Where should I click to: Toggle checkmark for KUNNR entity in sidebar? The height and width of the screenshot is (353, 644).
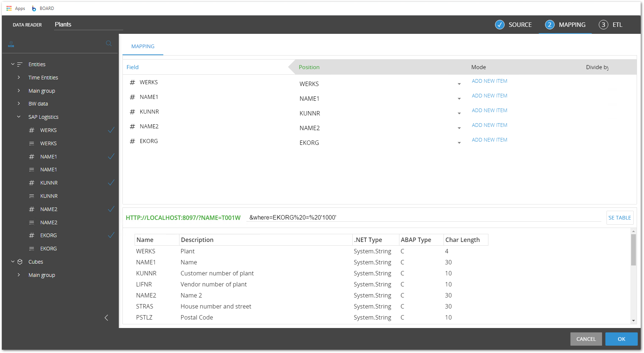coord(111,183)
